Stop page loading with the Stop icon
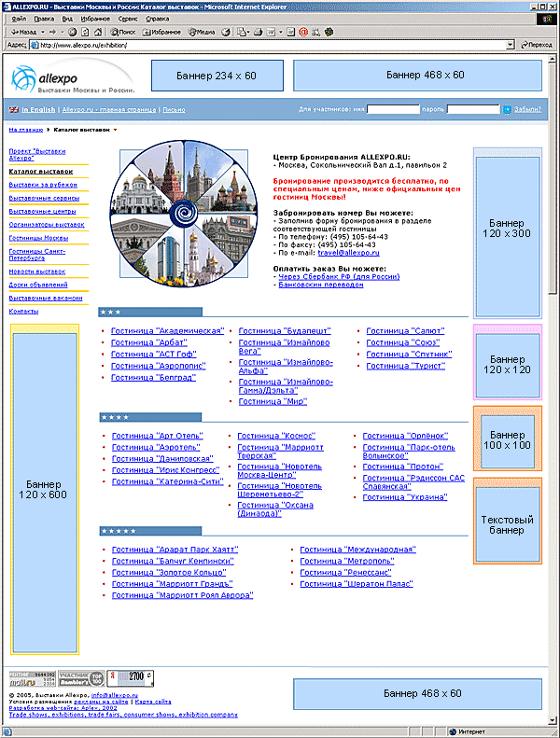Viewport: 560px width, 738px height. click(72, 32)
